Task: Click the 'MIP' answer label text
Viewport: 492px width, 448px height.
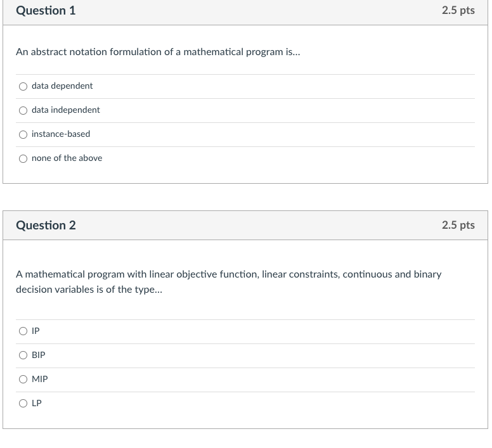Action: point(40,379)
